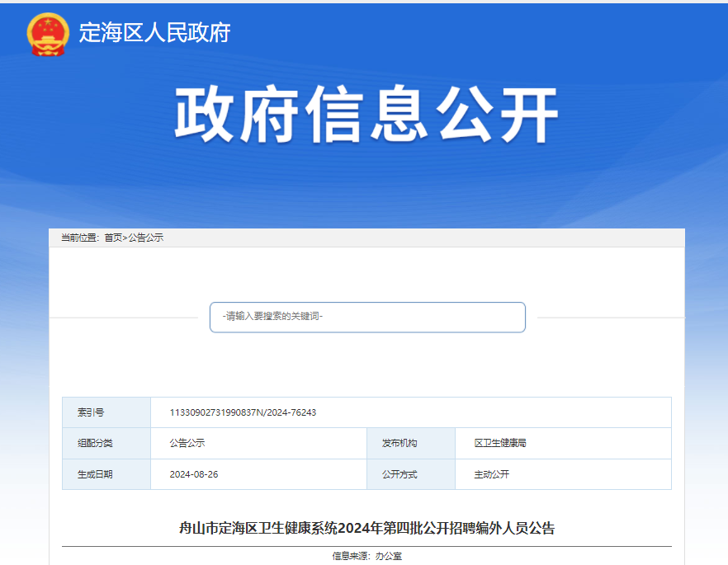728x565 pixels.
Task: Focus the keyword search input field
Action: (x=367, y=318)
